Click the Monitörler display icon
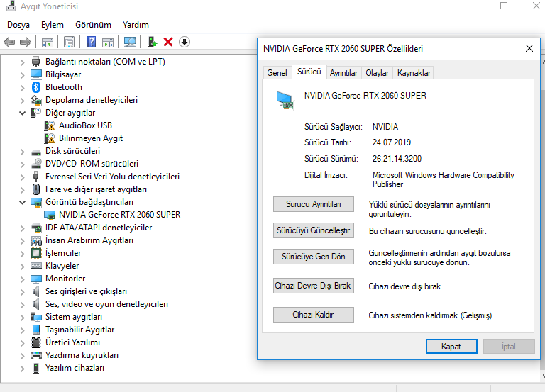Screen dimensions: 545x392 [x=36, y=279]
